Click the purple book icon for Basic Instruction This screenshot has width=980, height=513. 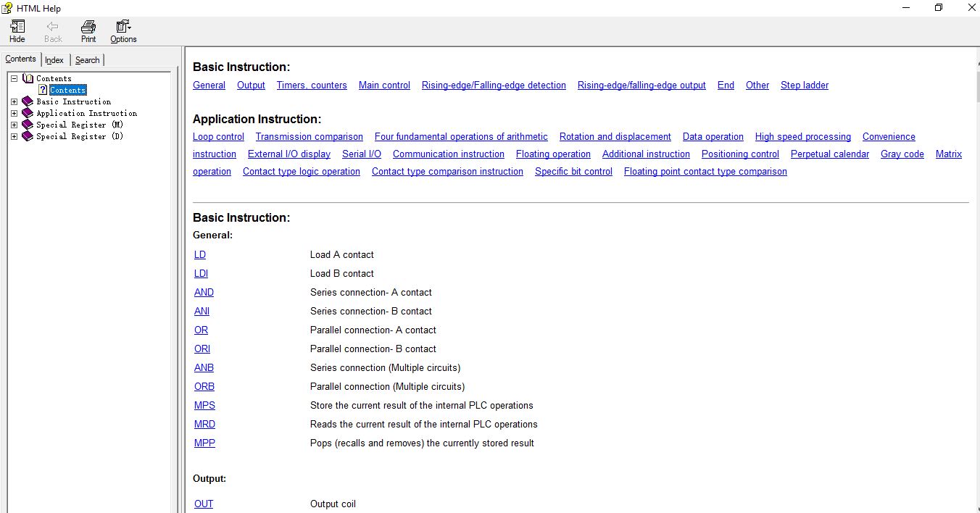point(28,101)
